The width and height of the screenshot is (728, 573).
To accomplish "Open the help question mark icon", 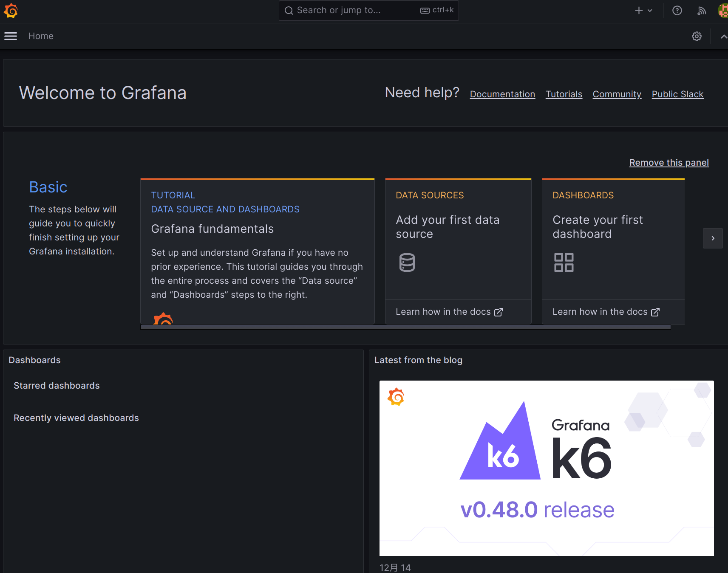I will click(x=677, y=10).
